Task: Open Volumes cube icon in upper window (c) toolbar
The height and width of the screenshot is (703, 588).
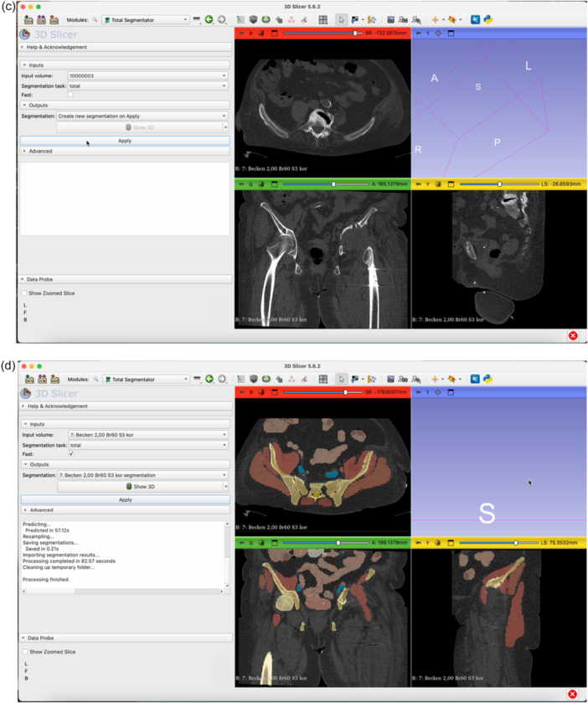Action: coord(253,20)
